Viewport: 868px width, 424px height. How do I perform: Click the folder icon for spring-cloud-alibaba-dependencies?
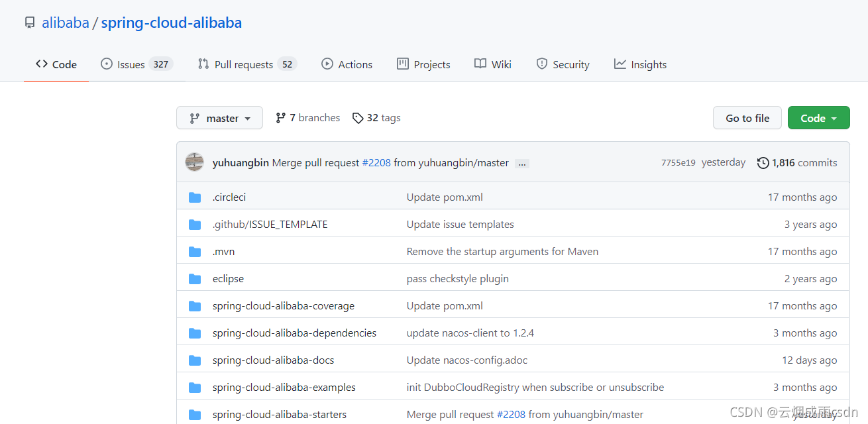(195, 333)
